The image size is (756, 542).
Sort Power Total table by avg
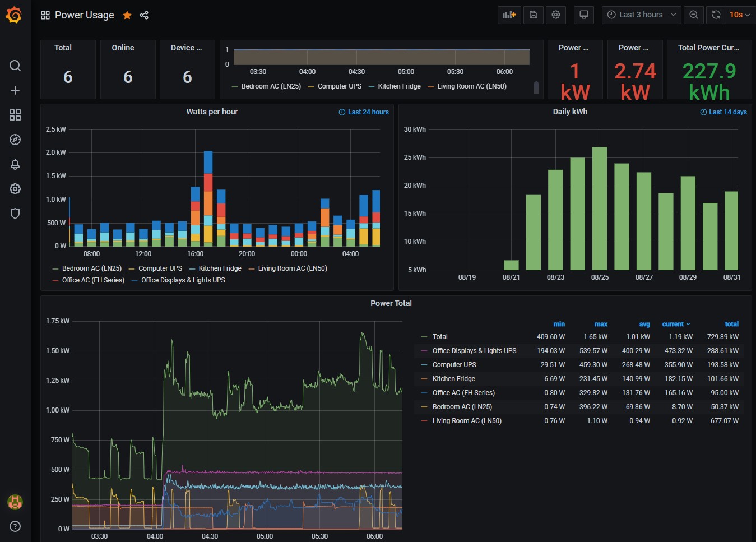pos(644,324)
